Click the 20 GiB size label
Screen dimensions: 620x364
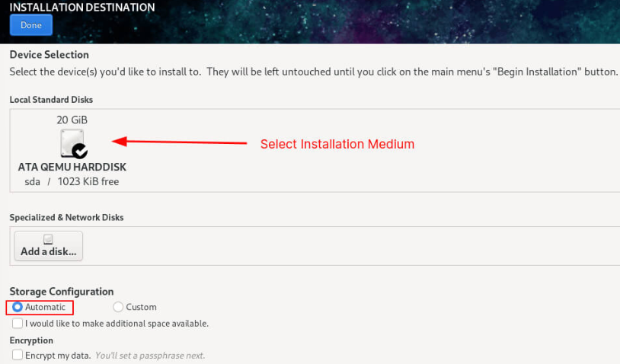tap(72, 120)
